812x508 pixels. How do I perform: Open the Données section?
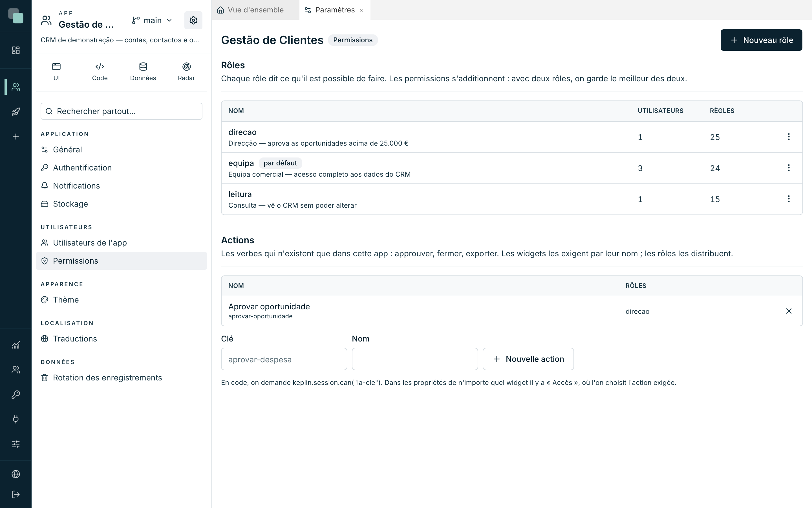point(143,72)
